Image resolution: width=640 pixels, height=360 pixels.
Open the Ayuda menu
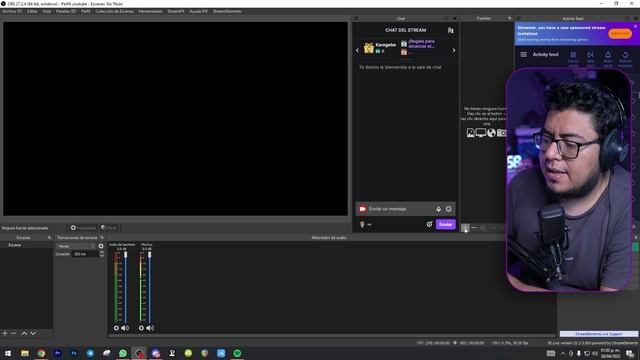tap(198, 11)
